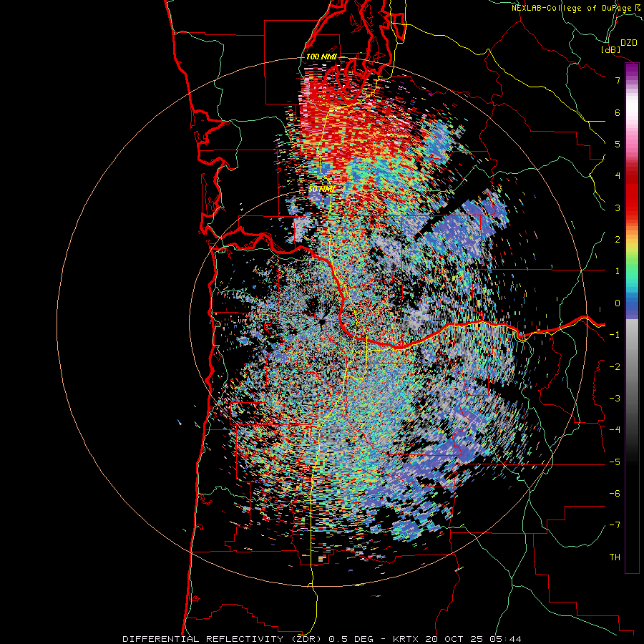
Task: Click the [dB] unit label
Action: [611, 49]
